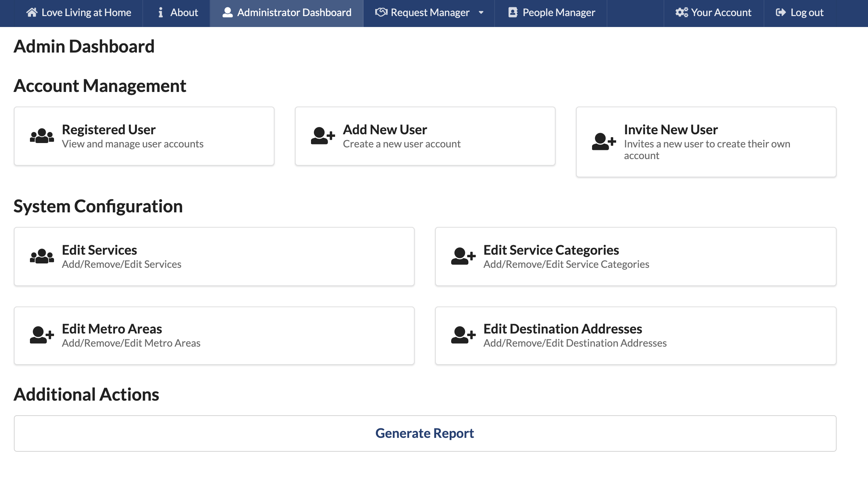This screenshot has height=478, width=868.
Task: Open Your Account settings
Action: [714, 13]
